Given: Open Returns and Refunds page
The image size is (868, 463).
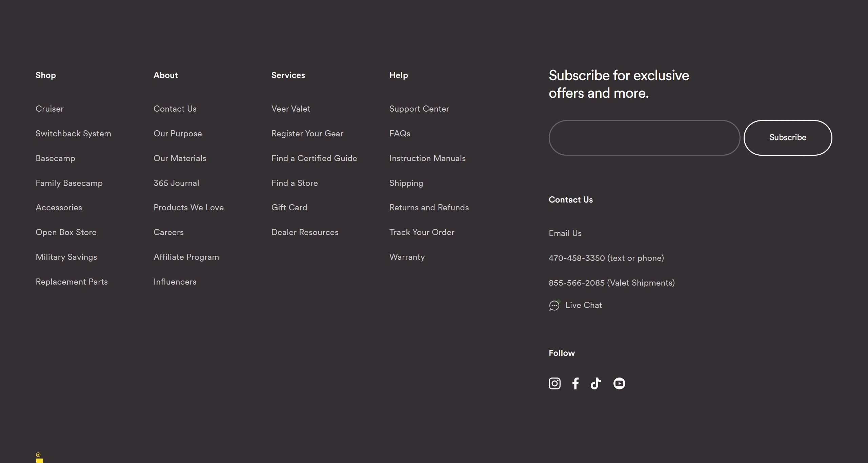Looking at the screenshot, I should [429, 208].
